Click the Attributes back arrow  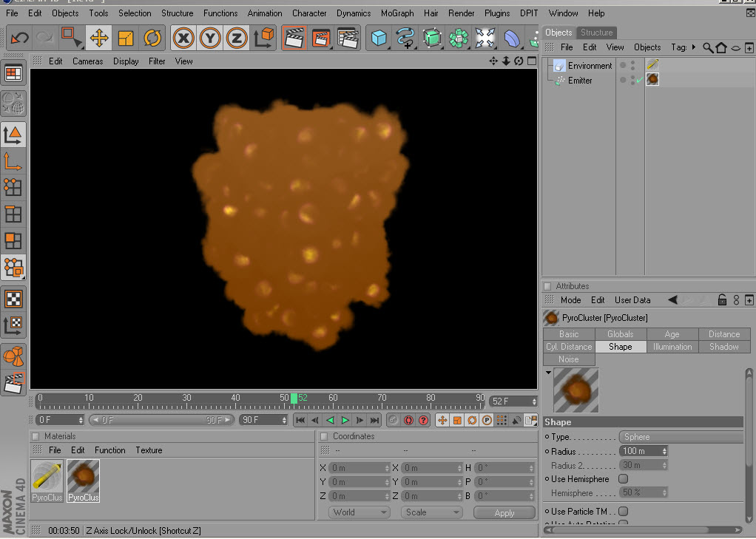(672, 300)
